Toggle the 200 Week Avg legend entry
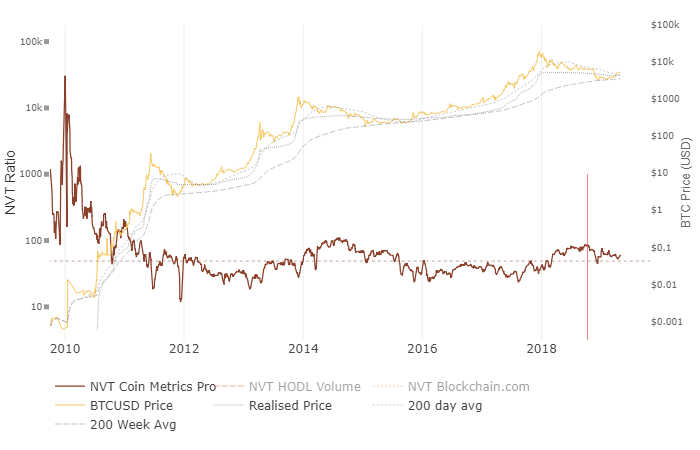The image size is (700, 450). pos(135,425)
